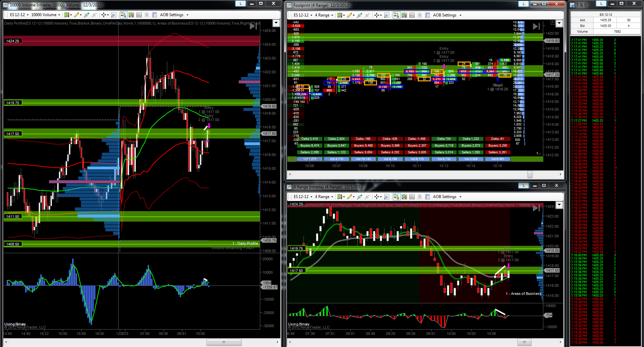Click Sellers:4,292 cell in Footprint chart

(390, 152)
